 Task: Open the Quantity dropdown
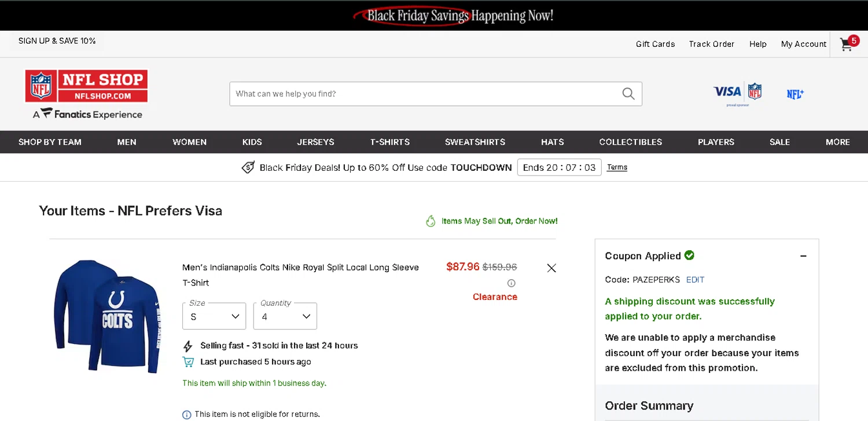pyautogui.click(x=285, y=316)
